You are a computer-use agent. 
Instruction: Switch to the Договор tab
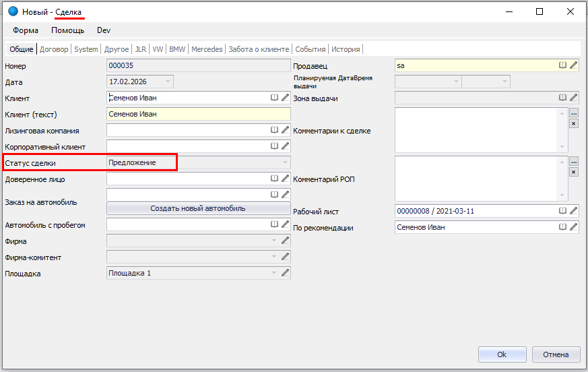[54, 49]
